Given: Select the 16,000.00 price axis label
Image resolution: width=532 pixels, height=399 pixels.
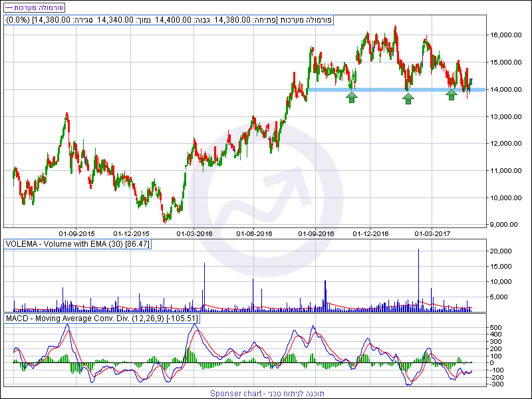Looking at the screenshot, I should [x=505, y=35].
